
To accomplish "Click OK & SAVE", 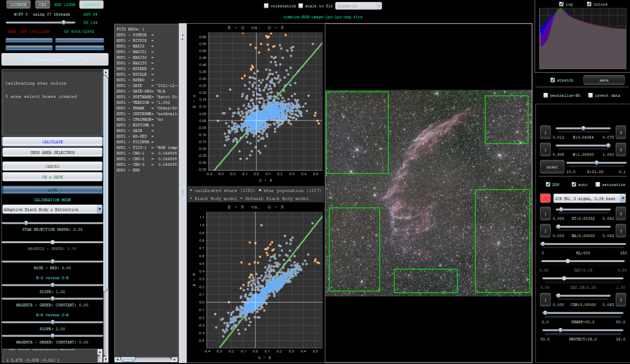I will (x=52, y=177).
